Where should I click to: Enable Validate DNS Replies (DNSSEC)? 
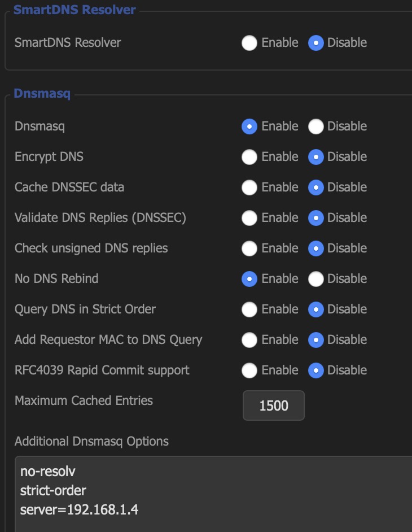[249, 218]
